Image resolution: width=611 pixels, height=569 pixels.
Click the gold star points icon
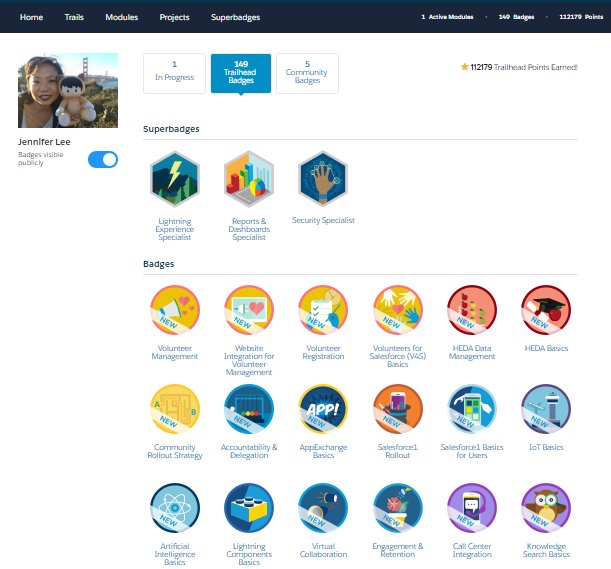464,67
